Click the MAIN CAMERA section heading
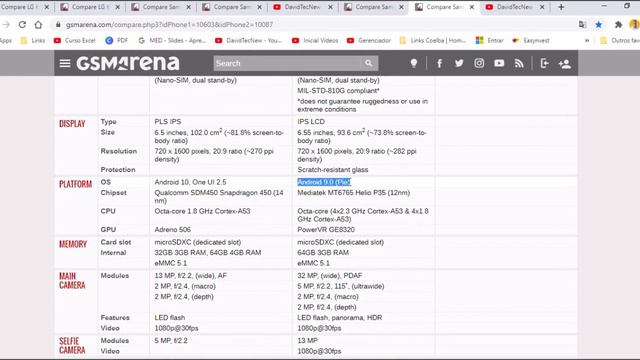The width and height of the screenshot is (640, 360). 72,280
